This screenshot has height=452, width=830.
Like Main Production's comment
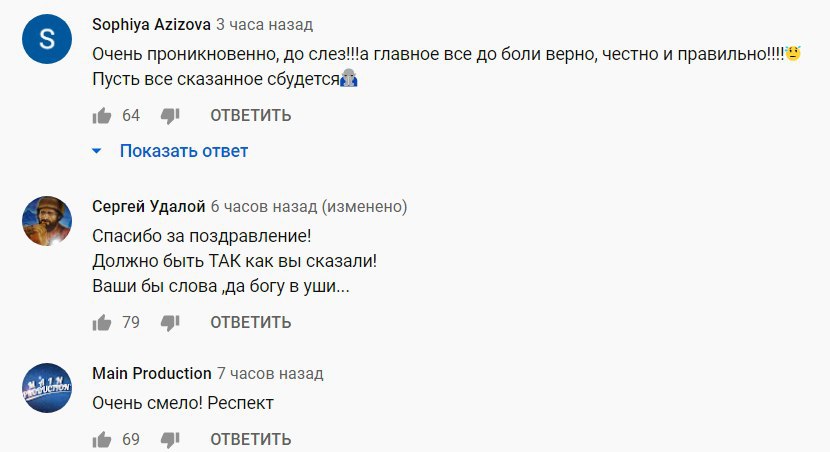click(x=101, y=439)
